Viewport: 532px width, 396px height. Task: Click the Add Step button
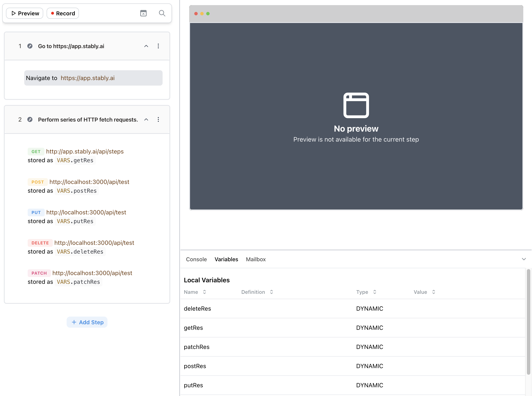point(87,322)
